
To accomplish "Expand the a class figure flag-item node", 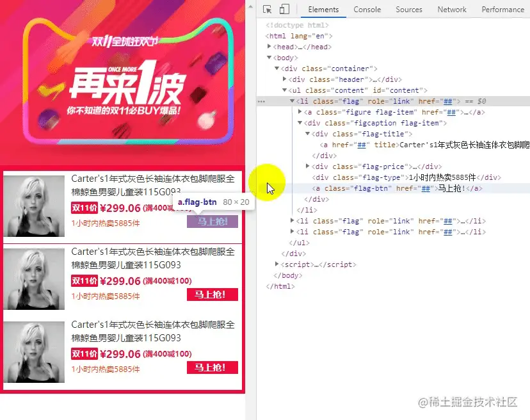I will click(300, 111).
